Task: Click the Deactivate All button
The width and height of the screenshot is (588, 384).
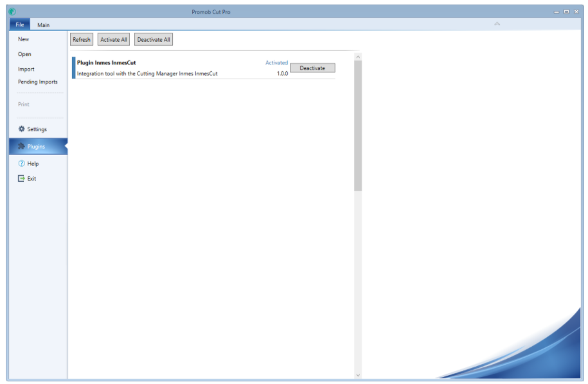Action: [154, 39]
